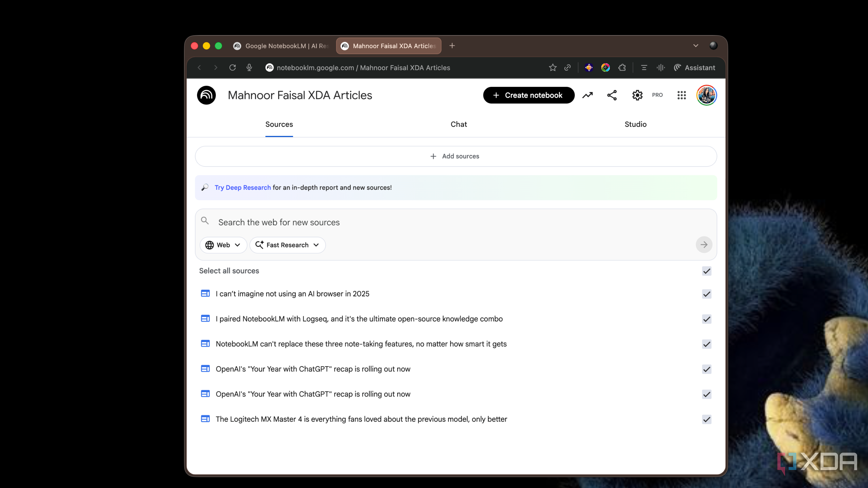Copy the page link with the chain icon
This screenshot has height=488, width=868.
coord(567,68)
